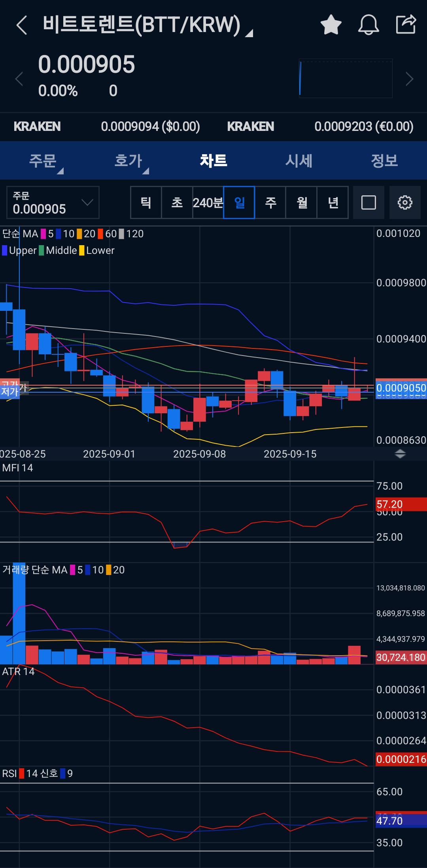Tap the 47.70 RSI value tag
427x868 pixels.
pyautogui.click(x=401, y=821)
